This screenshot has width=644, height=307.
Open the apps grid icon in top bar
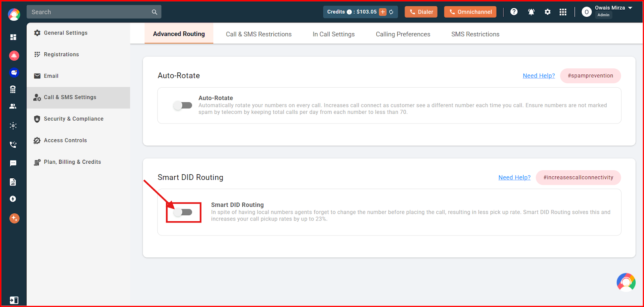[x=563, y=12]
